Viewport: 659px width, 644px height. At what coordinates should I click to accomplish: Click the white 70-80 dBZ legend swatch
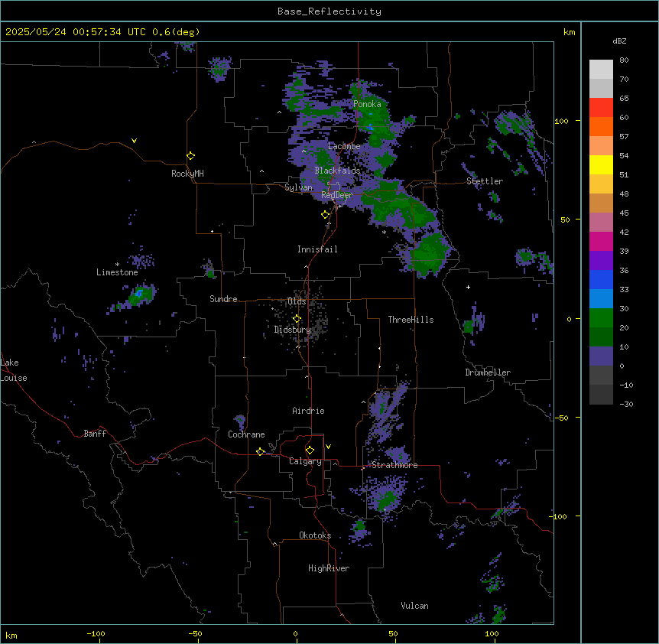coord(601,70)
